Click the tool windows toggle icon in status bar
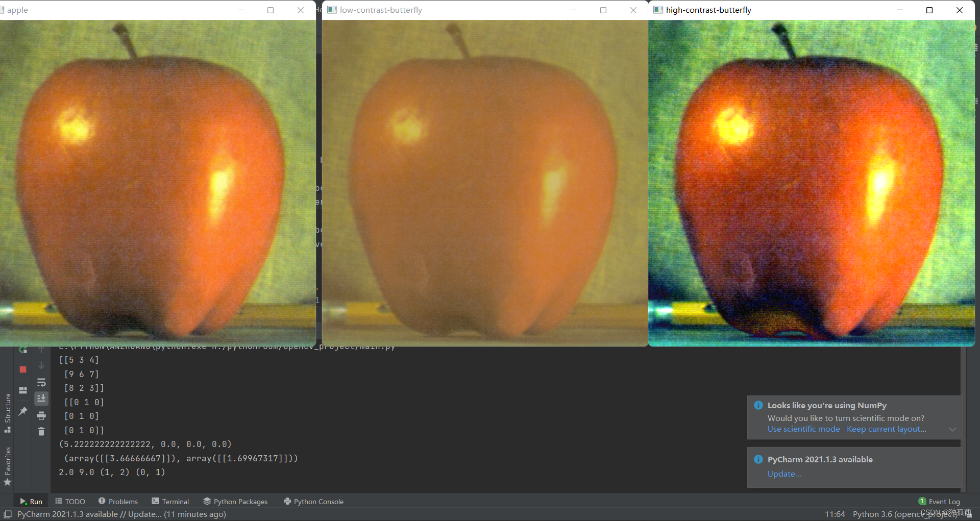 click(x=8, y=514)
